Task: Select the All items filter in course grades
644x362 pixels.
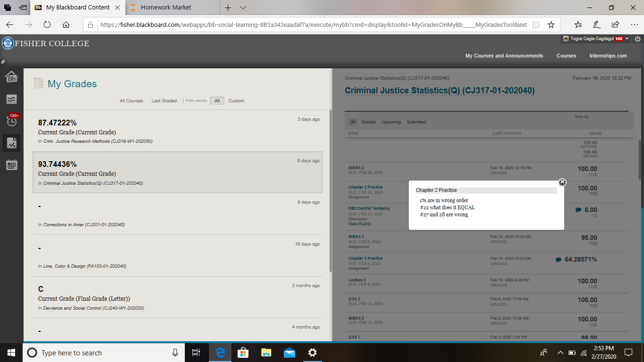Action: 353,122
